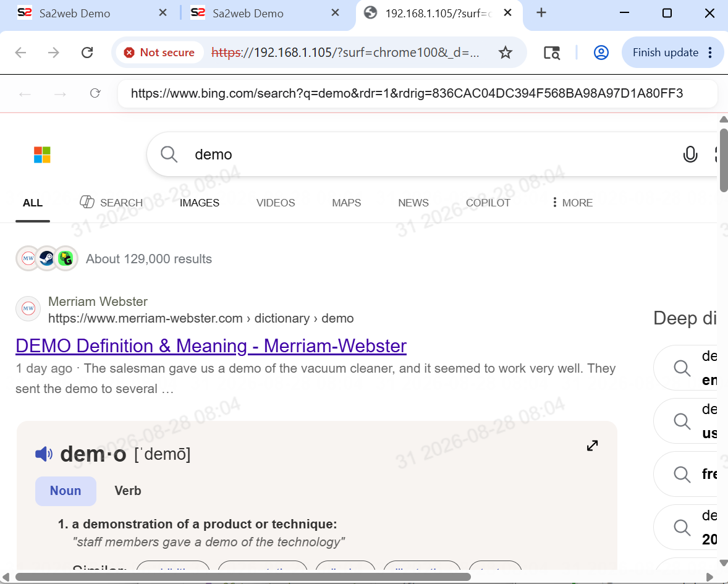The width and height of the screenshot is (728, 584).
Task: Click the About 129,000 results text
Action: 149,259
